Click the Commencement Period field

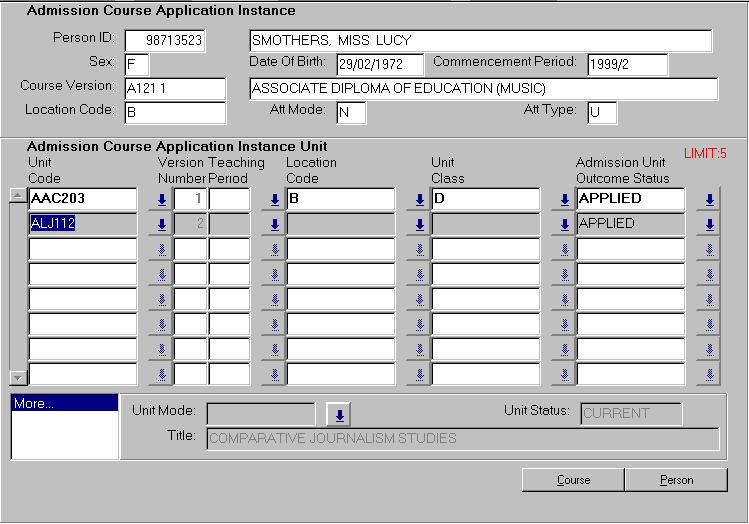pyautogui.click(x=627, y=65)
